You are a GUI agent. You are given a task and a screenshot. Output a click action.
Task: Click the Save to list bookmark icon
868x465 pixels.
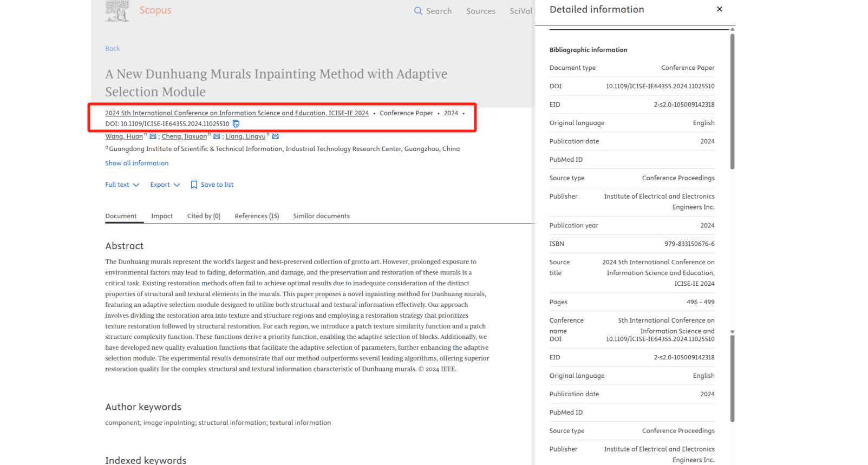pos(194,185)
